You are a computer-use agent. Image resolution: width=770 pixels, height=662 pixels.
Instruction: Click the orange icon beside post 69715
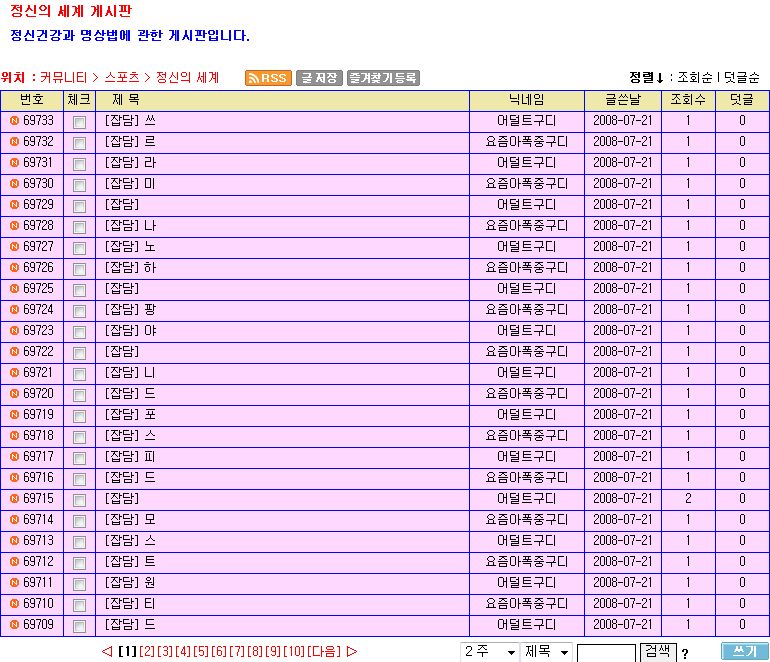coord(14,499)
